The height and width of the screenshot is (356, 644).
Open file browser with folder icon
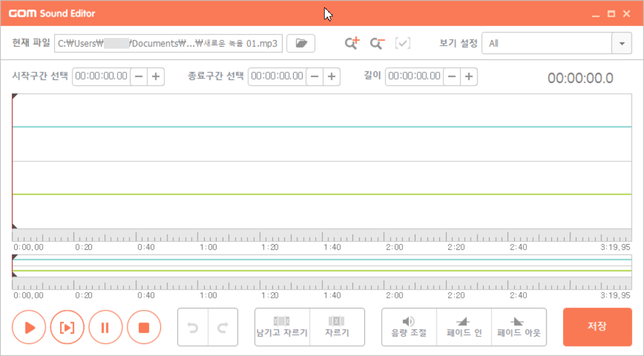pos(301,43)
